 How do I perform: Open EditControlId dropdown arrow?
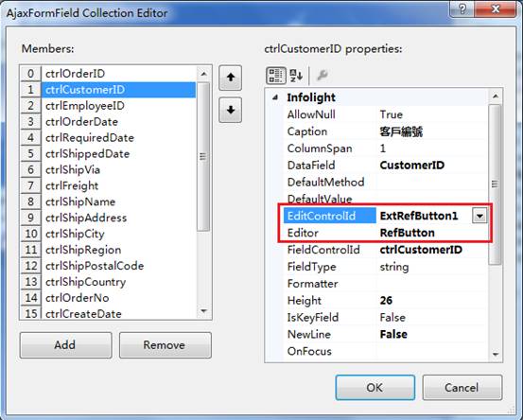click(x=479, y=216)
